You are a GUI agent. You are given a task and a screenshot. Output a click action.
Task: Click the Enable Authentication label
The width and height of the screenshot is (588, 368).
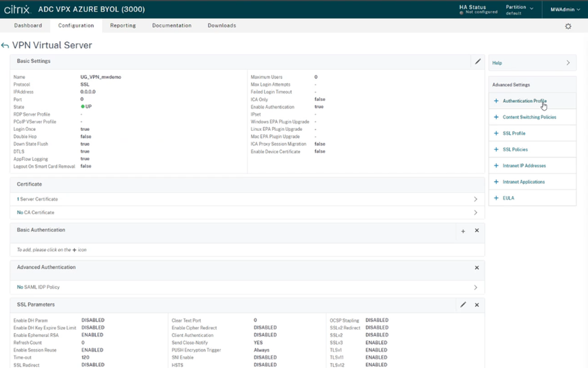pos(272,107)
